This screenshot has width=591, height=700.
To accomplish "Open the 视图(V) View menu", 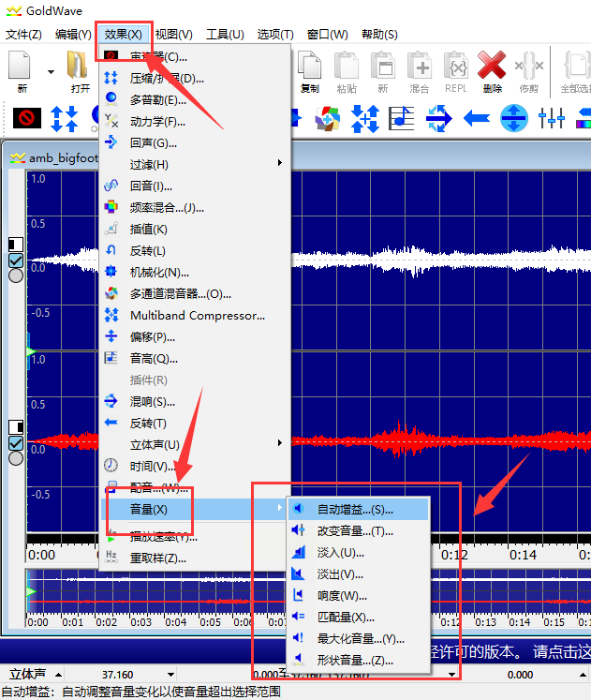I will click(x=174, y=35).
